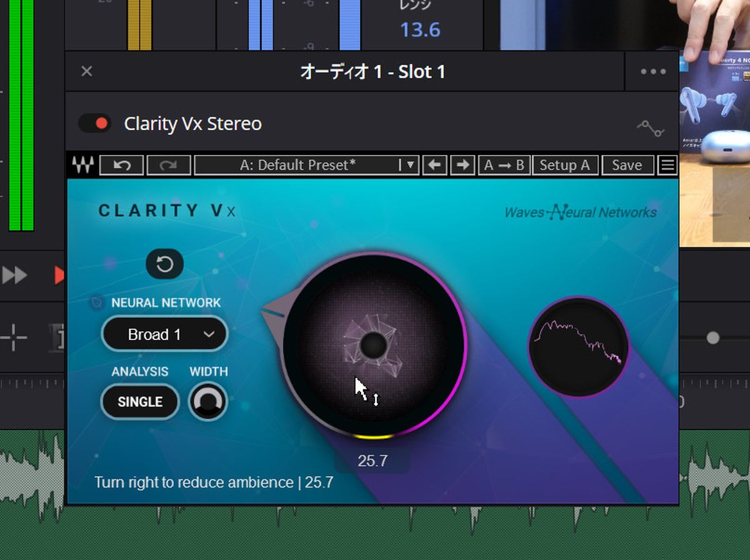The width and height of the screenshot is (750, 560).
Task: Toggle the SINGLE analysis mode button
Action: [140, 402]
